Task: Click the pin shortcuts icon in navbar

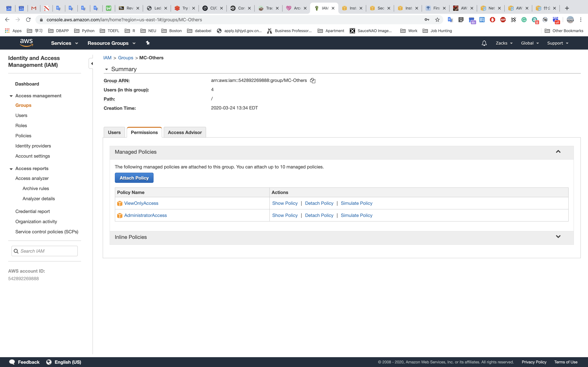Action: [x=148, y=43]
